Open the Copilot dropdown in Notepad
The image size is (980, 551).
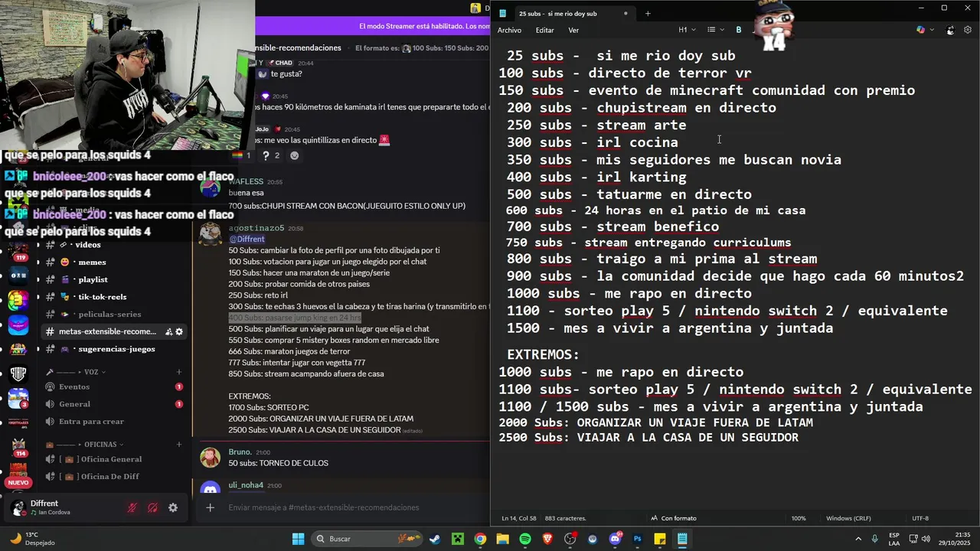click(925, 30)
